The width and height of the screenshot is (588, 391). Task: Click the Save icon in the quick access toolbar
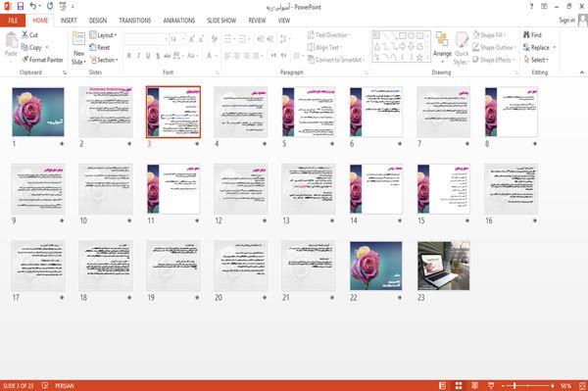pos(21,6)
